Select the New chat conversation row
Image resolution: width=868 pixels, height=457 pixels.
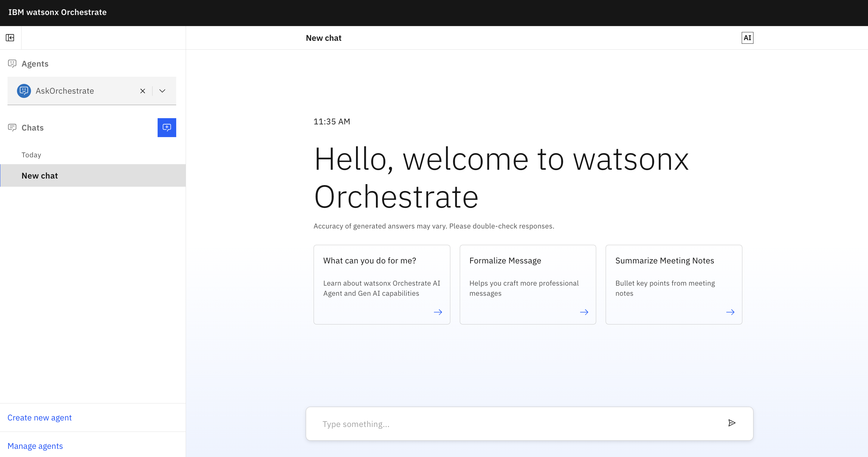pyautogui.click(x=93, y=176)
